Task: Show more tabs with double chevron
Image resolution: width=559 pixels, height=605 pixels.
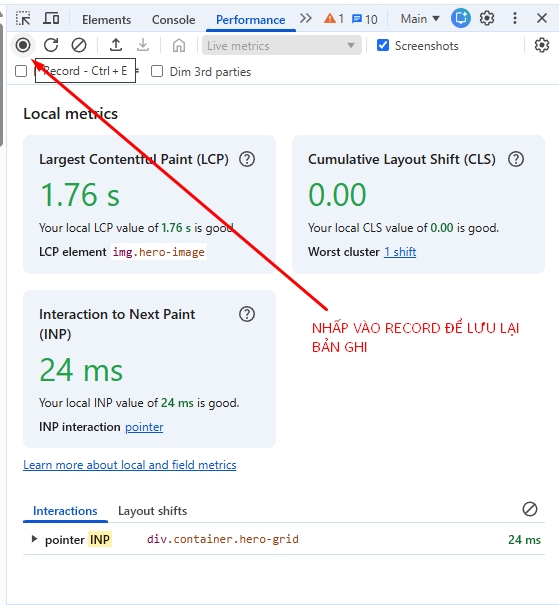Action: (306, 18)
